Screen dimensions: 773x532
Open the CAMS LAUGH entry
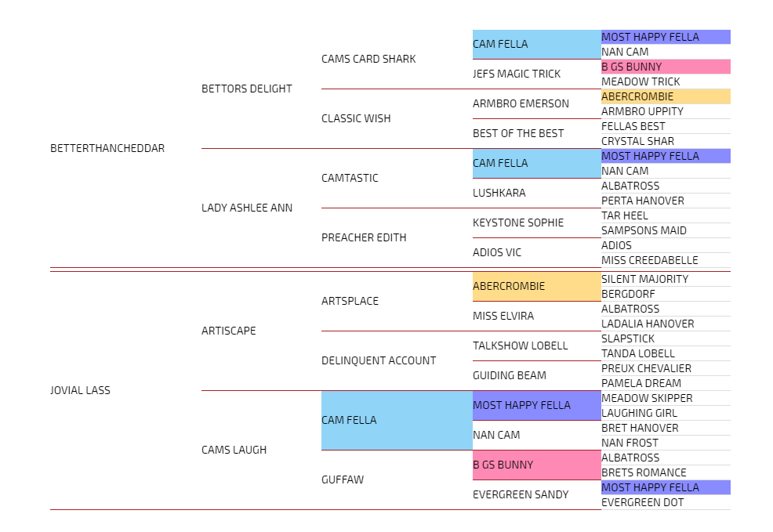coord(234,450)
